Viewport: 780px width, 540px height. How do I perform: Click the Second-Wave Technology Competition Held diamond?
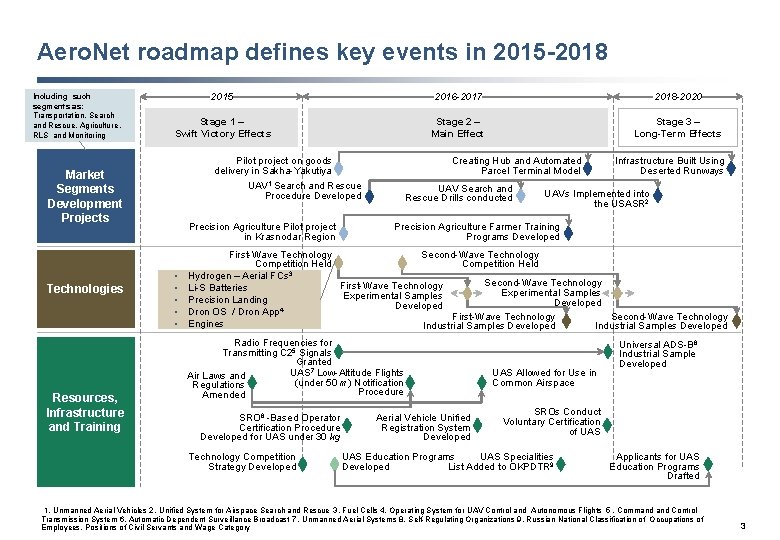tap(402, 263)
